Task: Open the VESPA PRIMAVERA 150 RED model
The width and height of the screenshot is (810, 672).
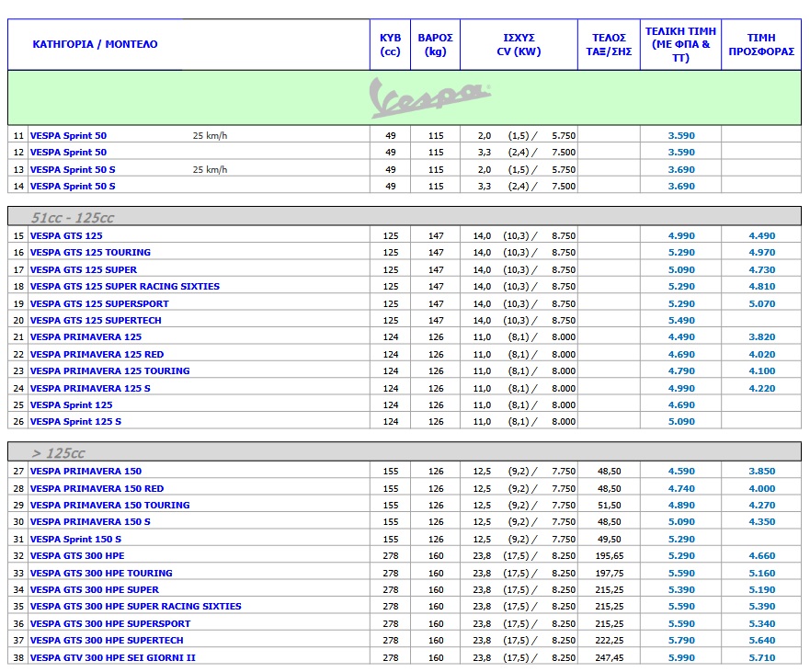Action: (97, 489)
